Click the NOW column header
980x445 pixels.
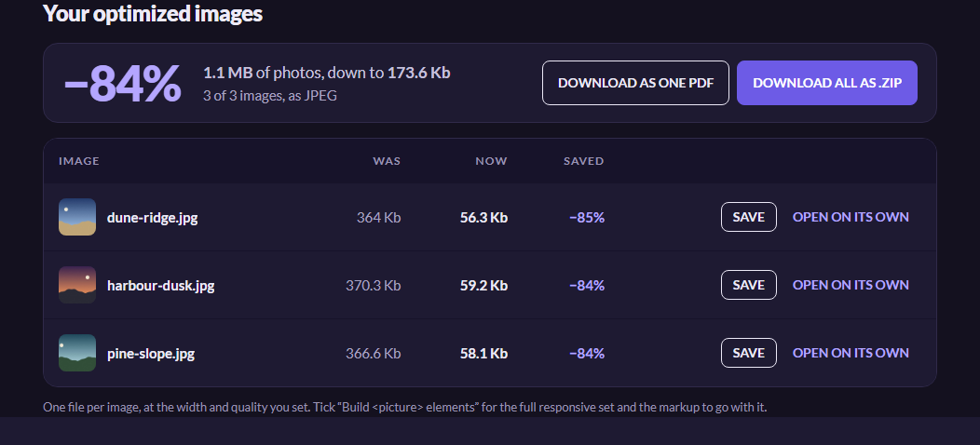[491, 161]
